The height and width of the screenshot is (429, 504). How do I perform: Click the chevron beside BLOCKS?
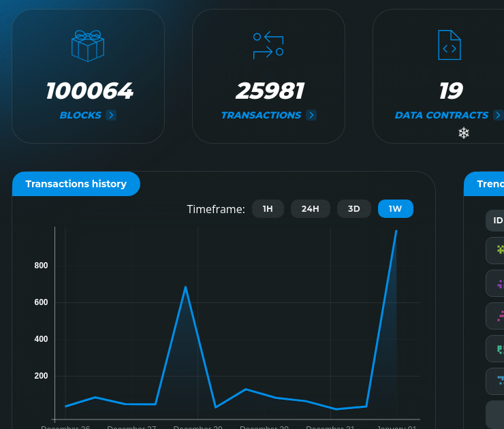(111, 115)
